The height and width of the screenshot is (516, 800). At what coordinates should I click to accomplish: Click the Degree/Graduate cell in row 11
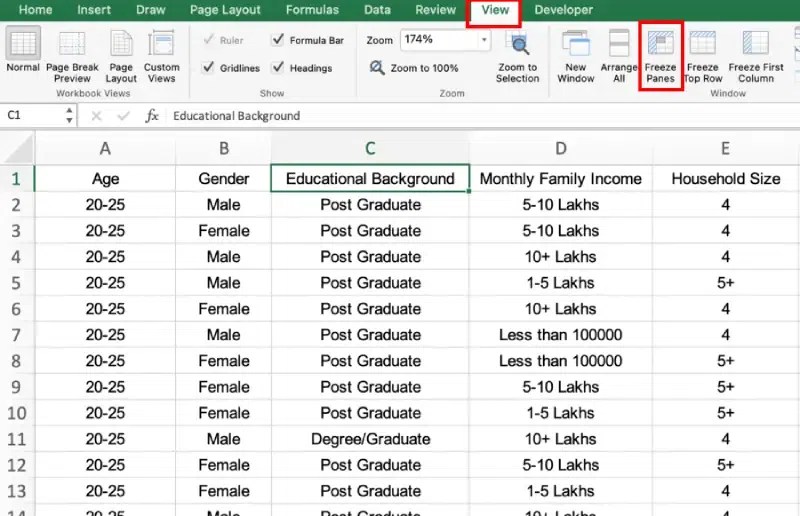coord(370,439)
